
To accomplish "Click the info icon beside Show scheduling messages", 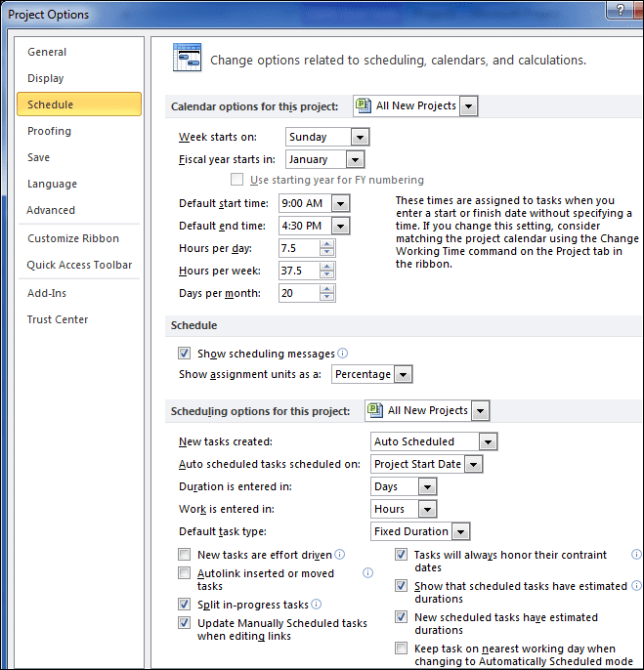I will (343, 353).
